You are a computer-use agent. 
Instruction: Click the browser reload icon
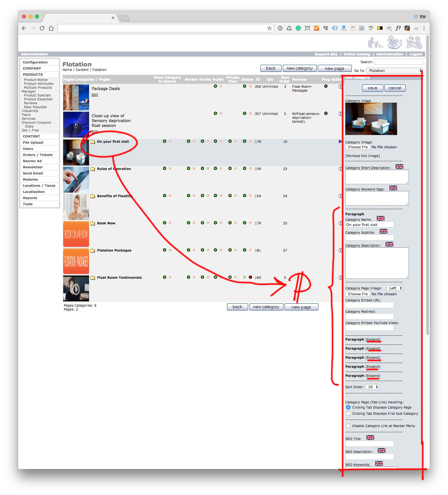[42, 28]
